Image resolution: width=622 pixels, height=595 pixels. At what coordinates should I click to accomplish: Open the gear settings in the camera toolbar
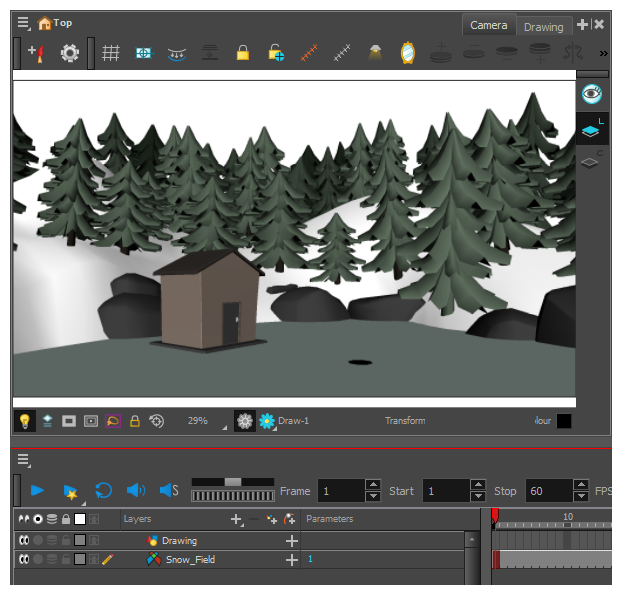point(69,53)
